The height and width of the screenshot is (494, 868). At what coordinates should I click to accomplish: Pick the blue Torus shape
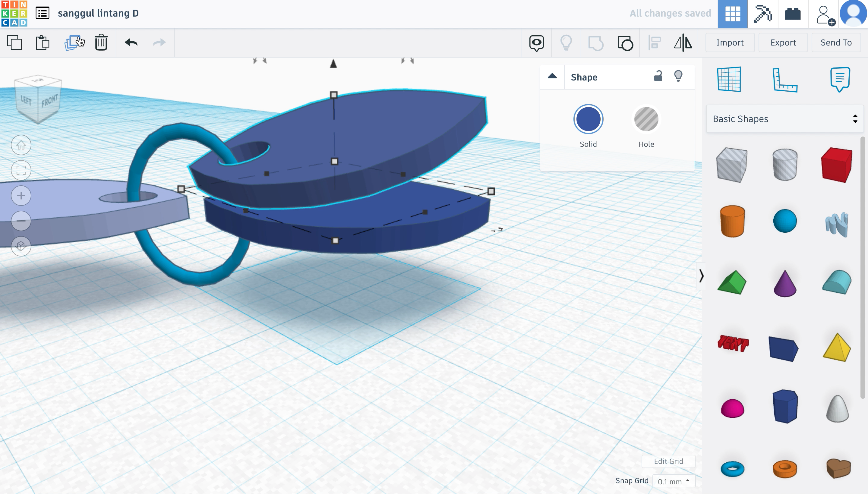click(x=732, y=469)
